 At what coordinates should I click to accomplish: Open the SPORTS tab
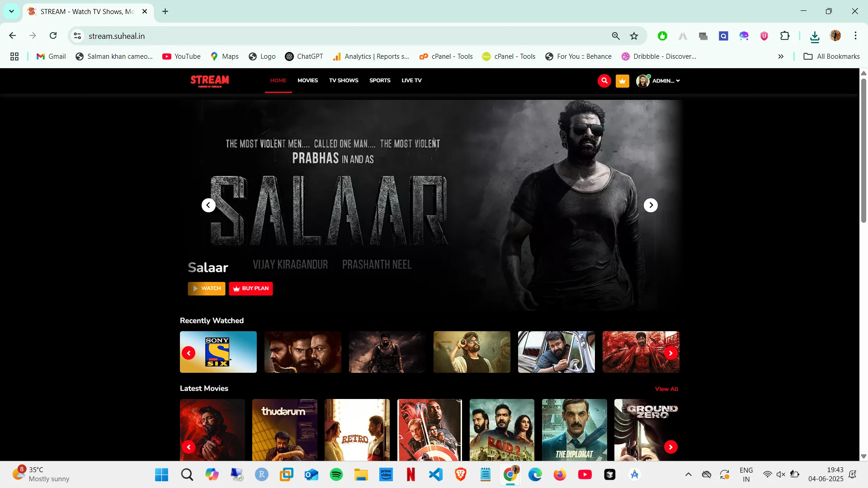tap(380, 80)
